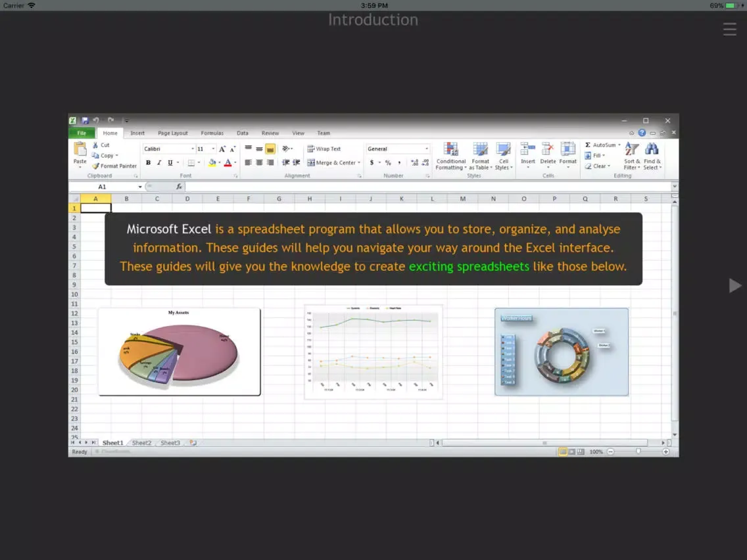The image size is (747, 560).
Task: Click the Comma Style icon
Action: 399,163
